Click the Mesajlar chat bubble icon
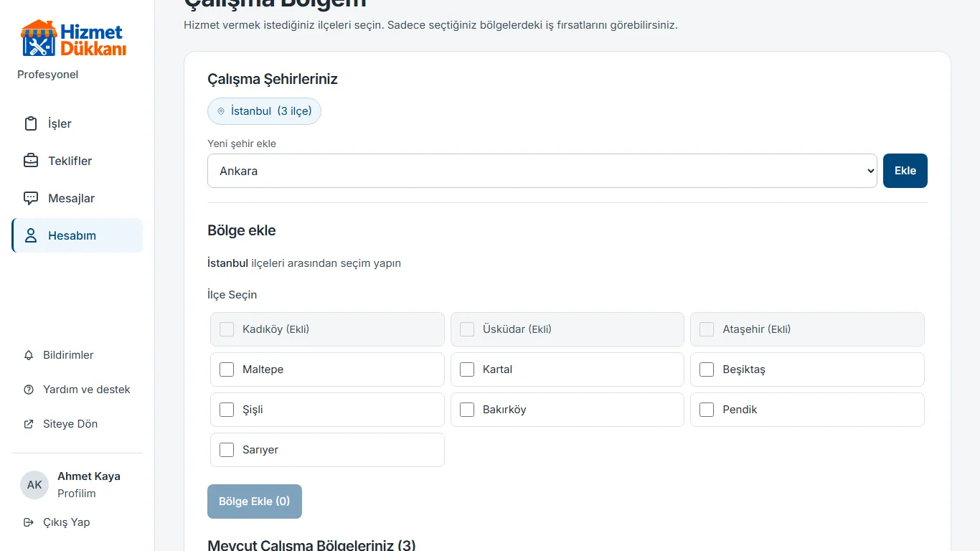The image size is (980, 551). tap(31, 198)
